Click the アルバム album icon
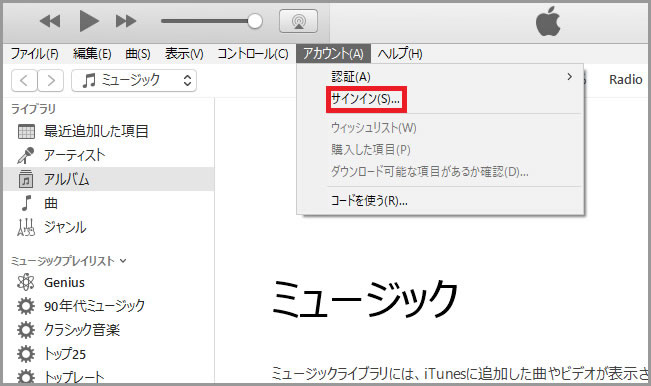The width and height of the screenshot is (651, 386). point(26,179)
